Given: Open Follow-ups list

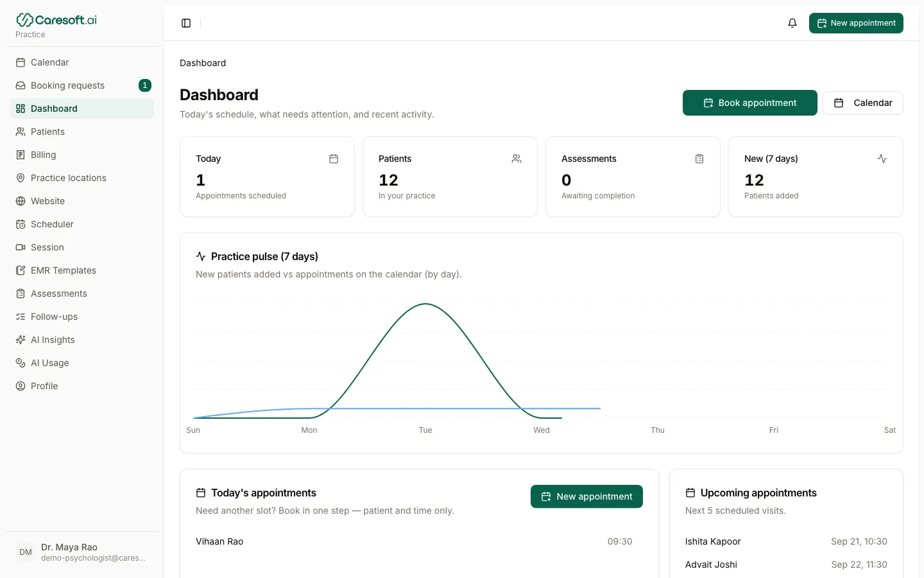Looking at the screenshot, I should coord(82,317).
